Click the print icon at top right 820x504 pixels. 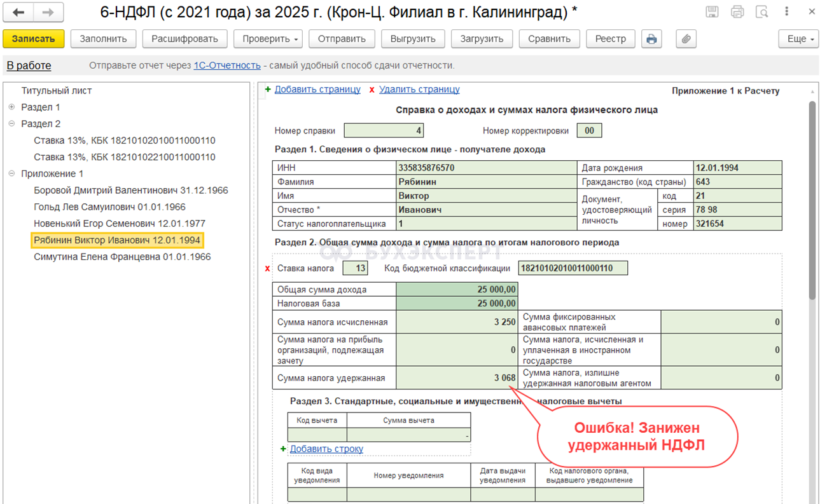click(x=737, y=12)
